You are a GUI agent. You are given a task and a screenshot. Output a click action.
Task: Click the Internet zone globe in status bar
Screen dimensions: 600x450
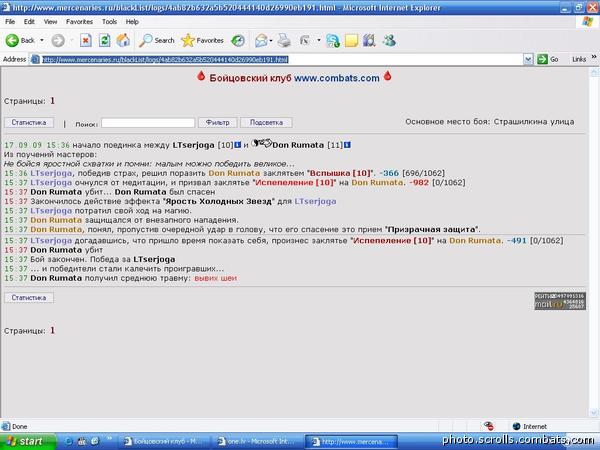(x=517, y=426)
